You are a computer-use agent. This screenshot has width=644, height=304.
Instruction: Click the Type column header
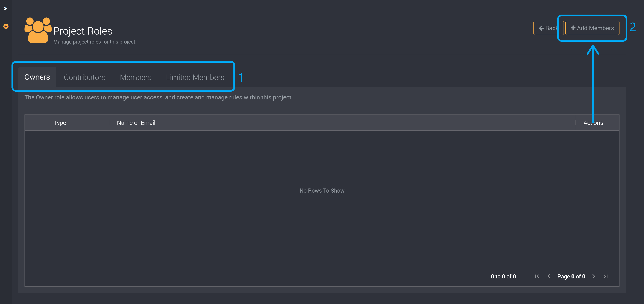(59, 122)
